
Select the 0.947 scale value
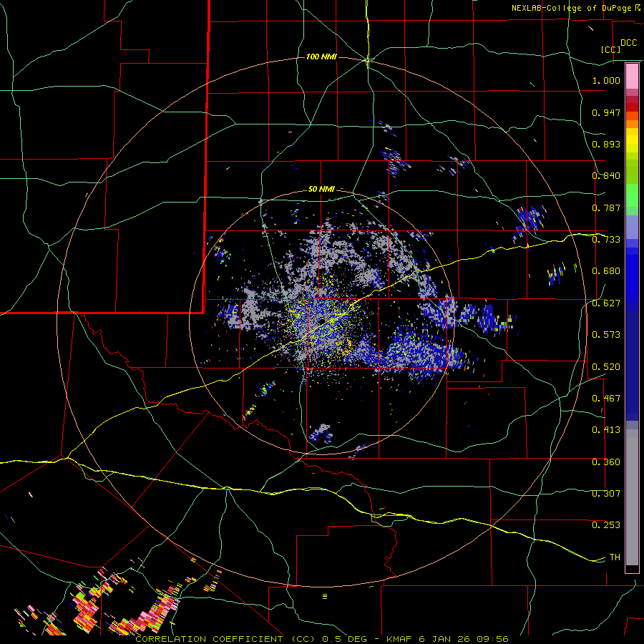click(x=606, y=112)
